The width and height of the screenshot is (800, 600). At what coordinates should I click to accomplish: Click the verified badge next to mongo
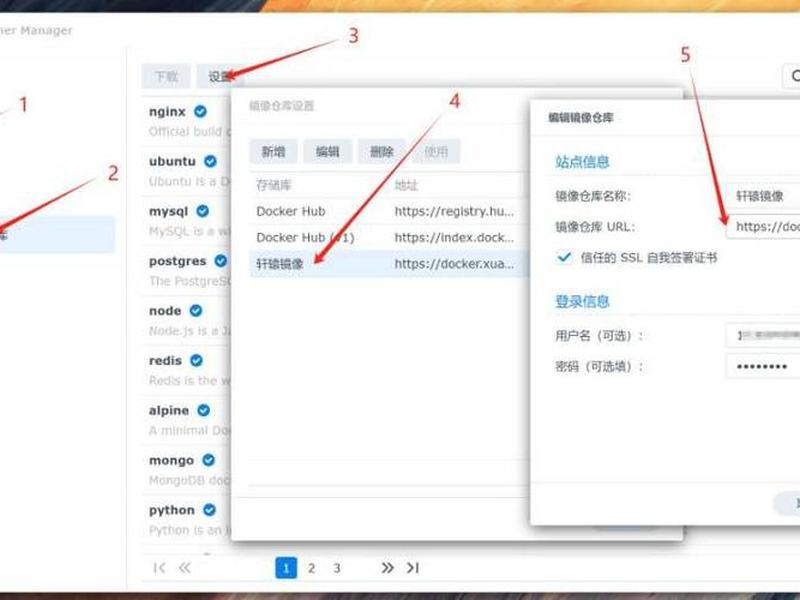[209, 460]
